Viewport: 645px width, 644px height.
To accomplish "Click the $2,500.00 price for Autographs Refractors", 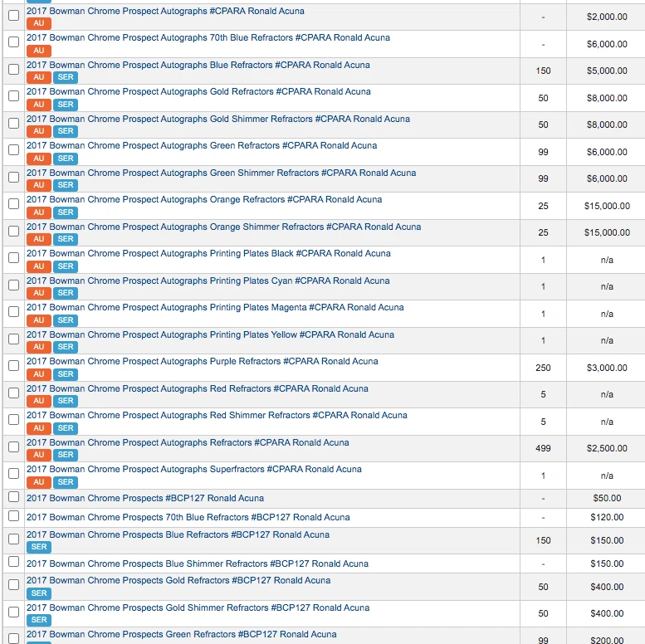I will tap(607, 448).
